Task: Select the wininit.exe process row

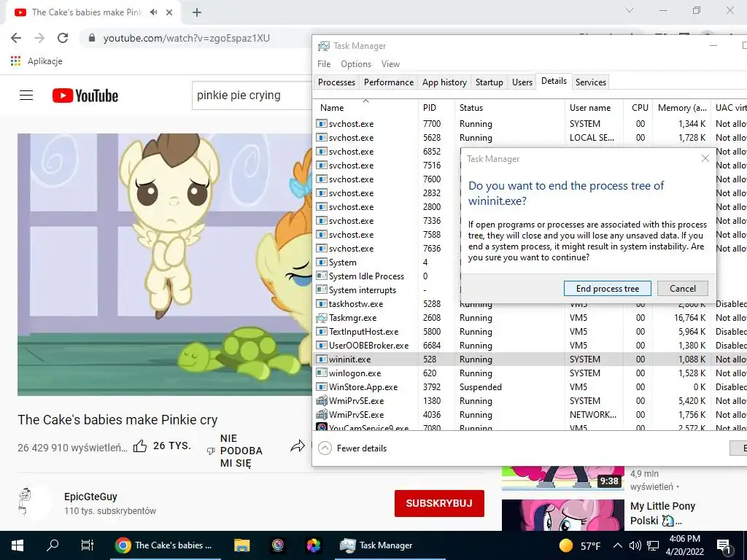Action: tap(530, 359)
